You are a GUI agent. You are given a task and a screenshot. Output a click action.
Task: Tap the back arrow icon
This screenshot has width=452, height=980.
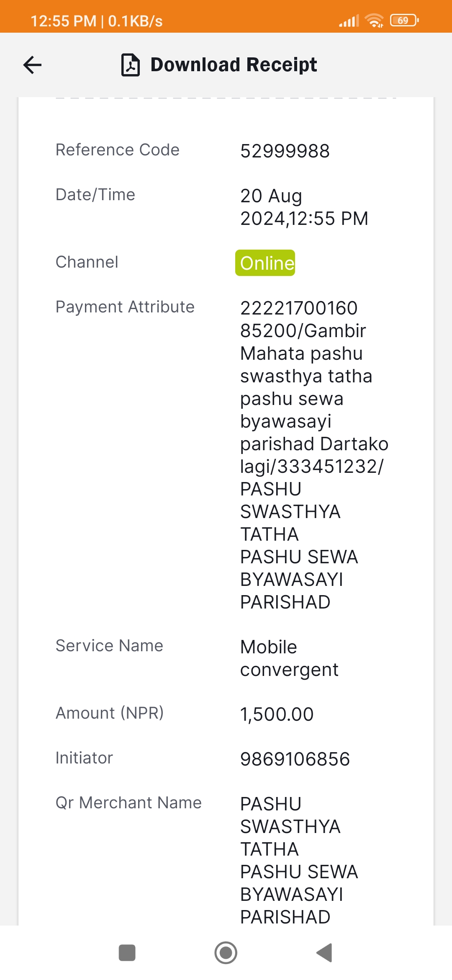(32, 65)
